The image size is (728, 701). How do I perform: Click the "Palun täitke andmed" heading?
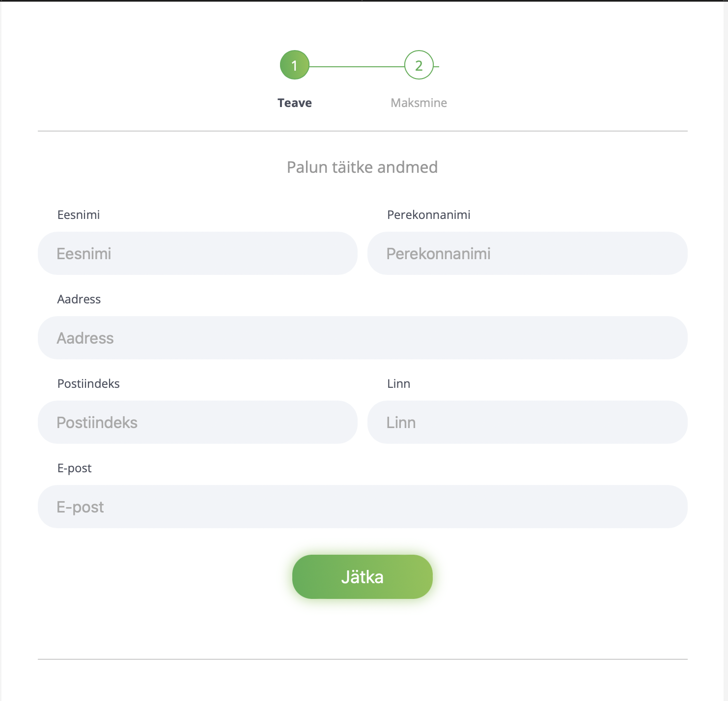click(x=362, y=167)
